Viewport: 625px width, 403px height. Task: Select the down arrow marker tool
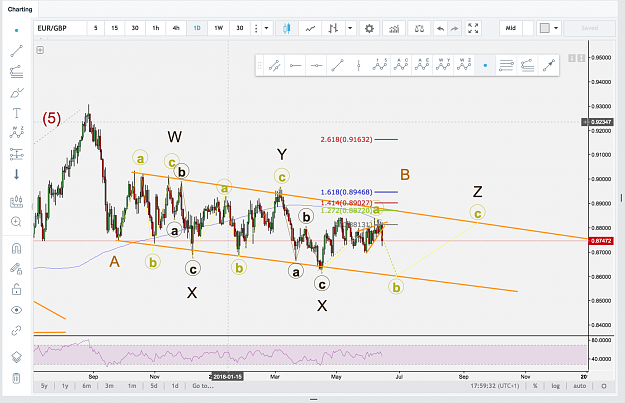point(16,174)
